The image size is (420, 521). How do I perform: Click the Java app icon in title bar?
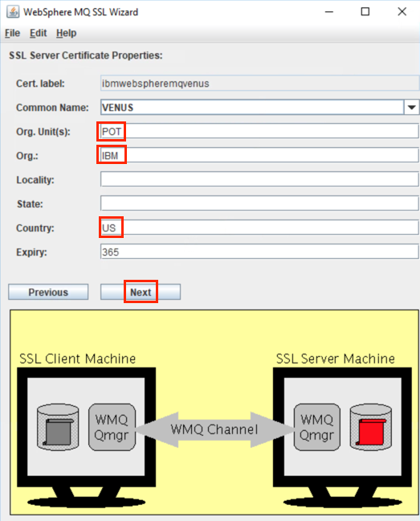13,12
